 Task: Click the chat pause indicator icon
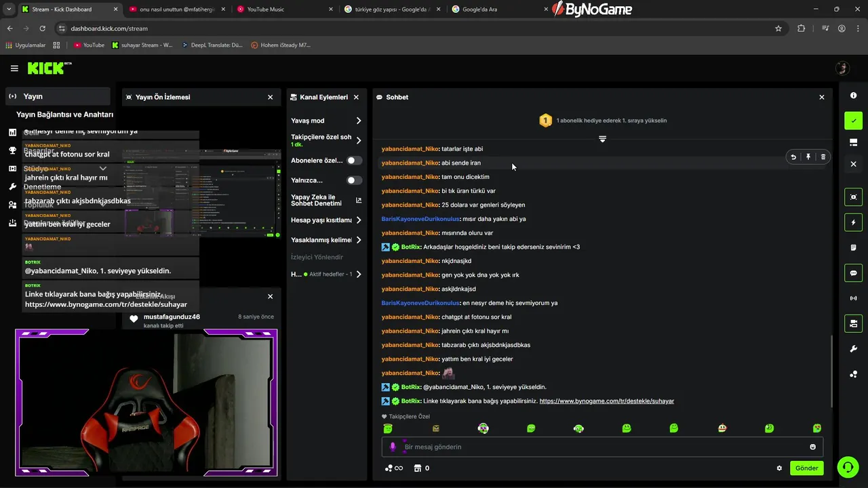[602, 139]
